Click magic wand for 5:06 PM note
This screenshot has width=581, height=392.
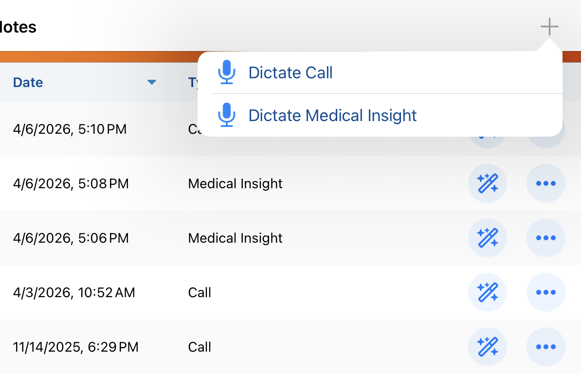pyautogui.click(x=488, y=238)
